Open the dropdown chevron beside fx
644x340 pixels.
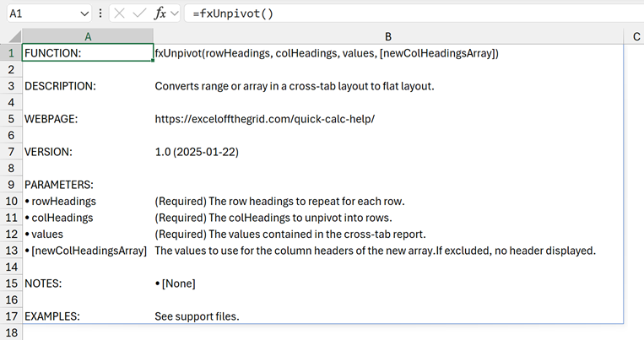tap(175, 13)
